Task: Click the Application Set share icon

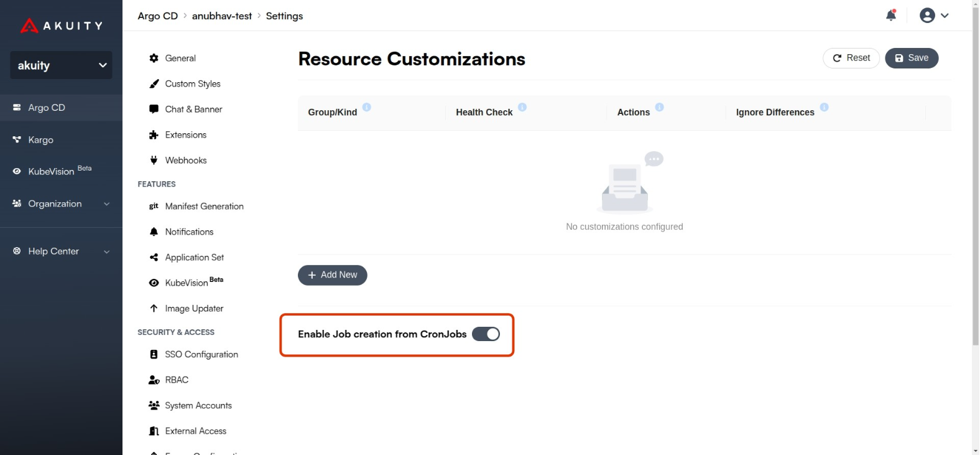Action: 154,257
